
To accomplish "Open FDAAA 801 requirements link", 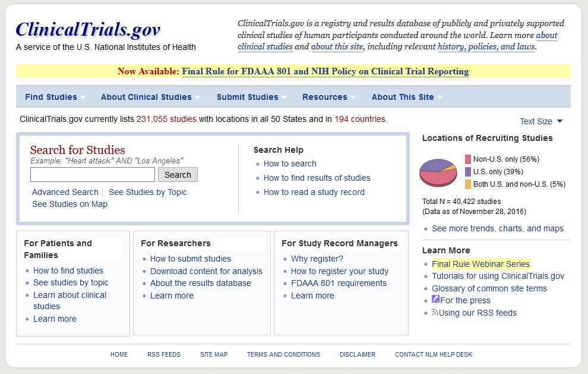I will pyautogui.click(x=339, y=283).
